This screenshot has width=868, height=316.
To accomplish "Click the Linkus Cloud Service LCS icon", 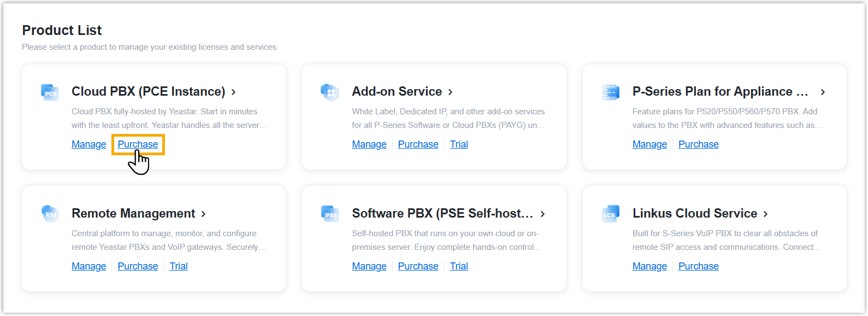I will 610,214.
